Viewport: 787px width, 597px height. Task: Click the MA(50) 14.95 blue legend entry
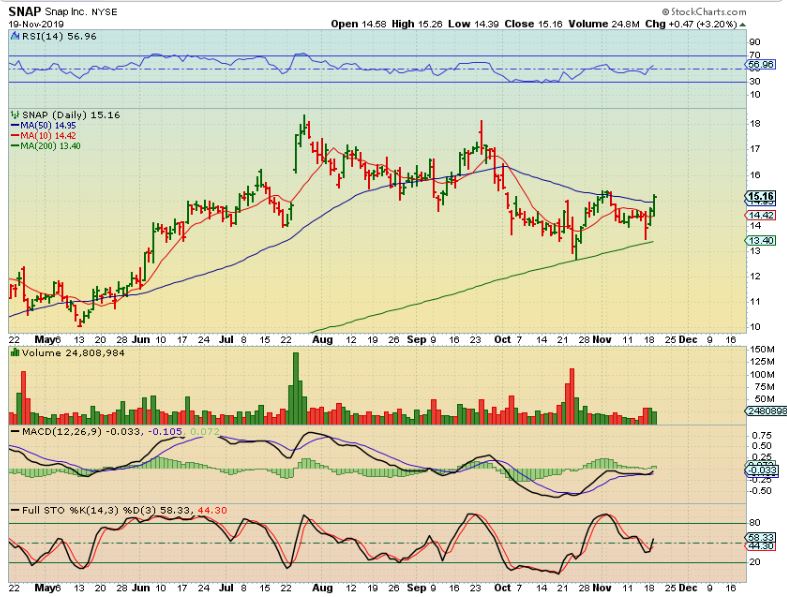[x=44, y=126]
